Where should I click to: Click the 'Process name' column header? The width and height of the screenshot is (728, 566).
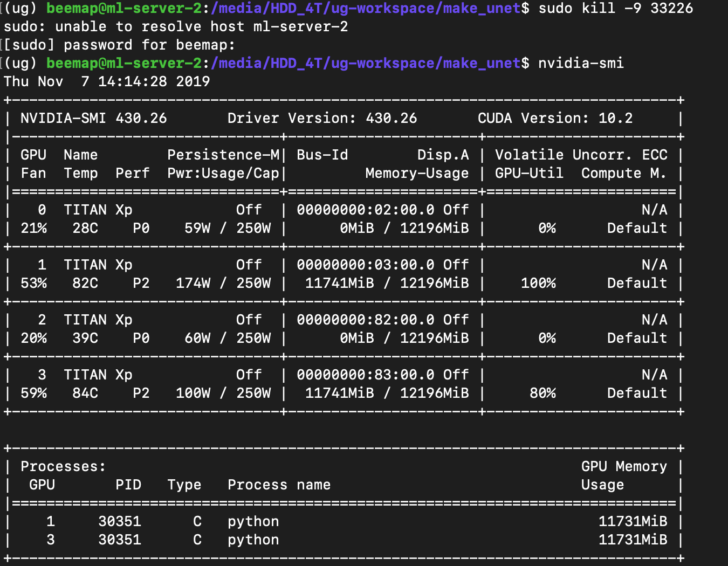tap(279, 485)
